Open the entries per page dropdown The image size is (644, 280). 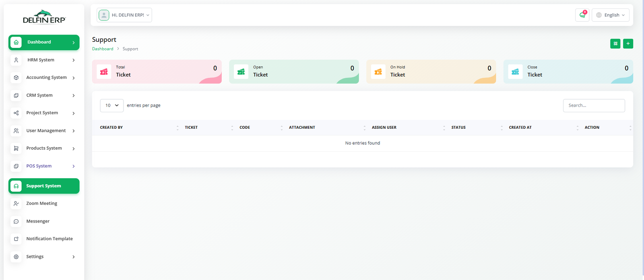[111, 105]
